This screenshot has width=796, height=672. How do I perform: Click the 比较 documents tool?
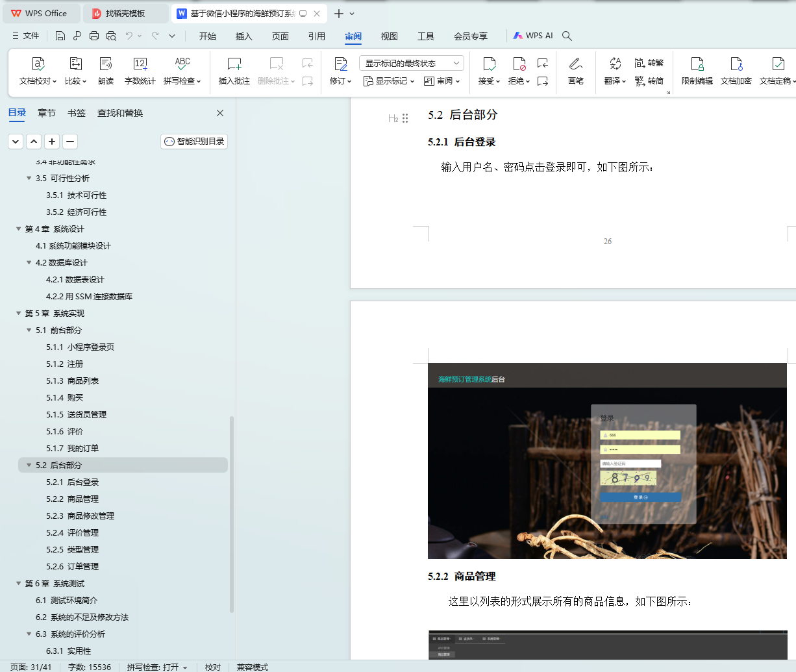pyautogui.click(x=75, y=71)
